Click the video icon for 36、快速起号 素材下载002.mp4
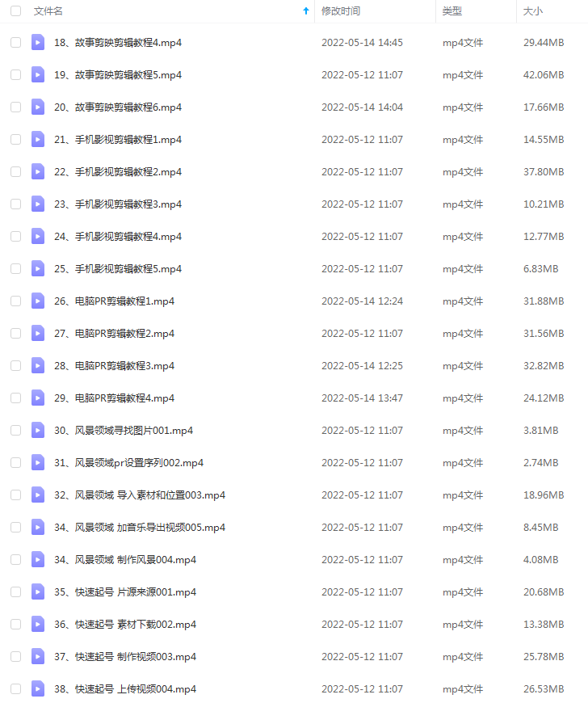 pyautogui.click(x=38, y=624)
